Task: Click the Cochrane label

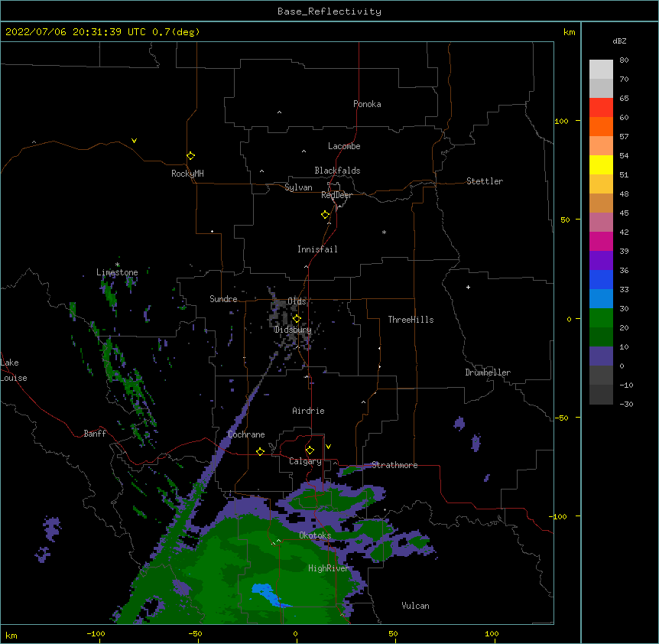Action: coord(246,434)
